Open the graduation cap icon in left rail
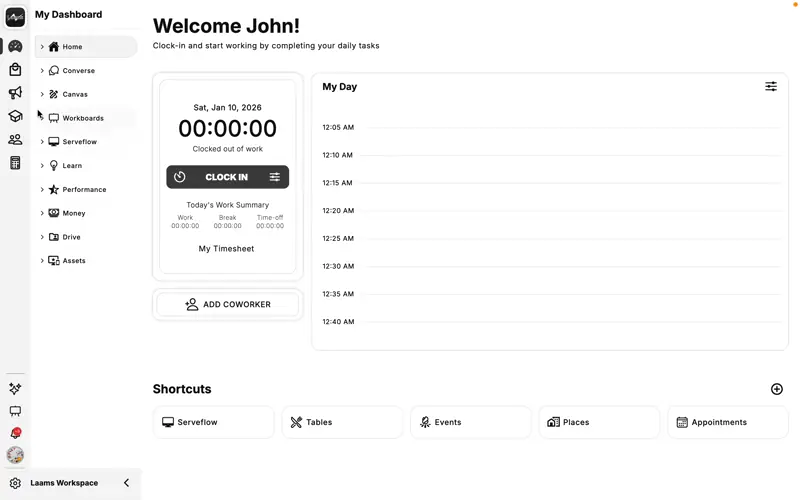This screenshot has width=800, height=500. (15, 116)
